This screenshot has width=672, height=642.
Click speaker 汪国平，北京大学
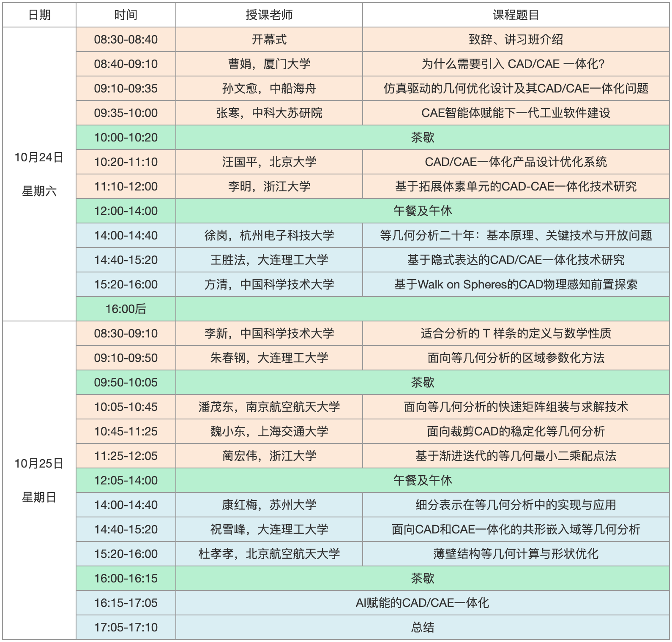269,162
